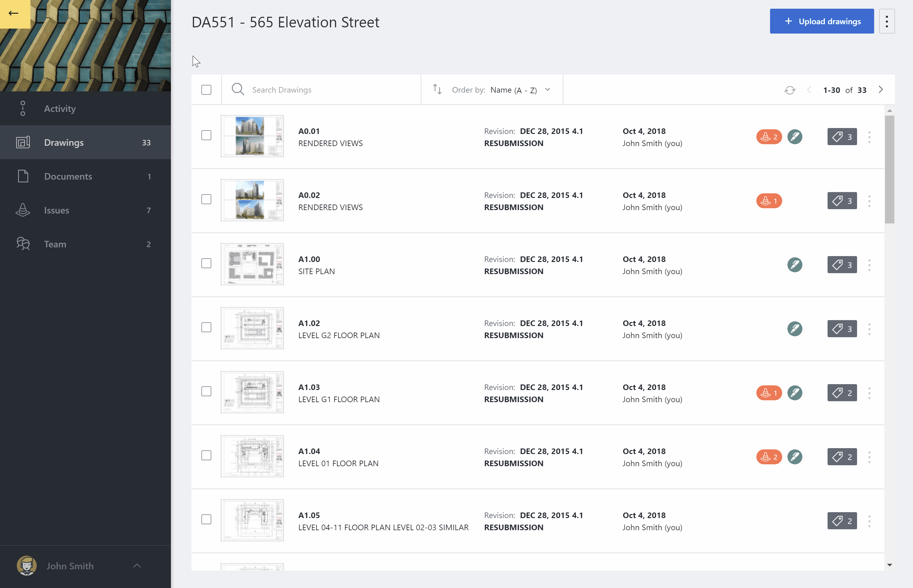Check the A1.03 Level G1 checkbox

click(206, 391)
